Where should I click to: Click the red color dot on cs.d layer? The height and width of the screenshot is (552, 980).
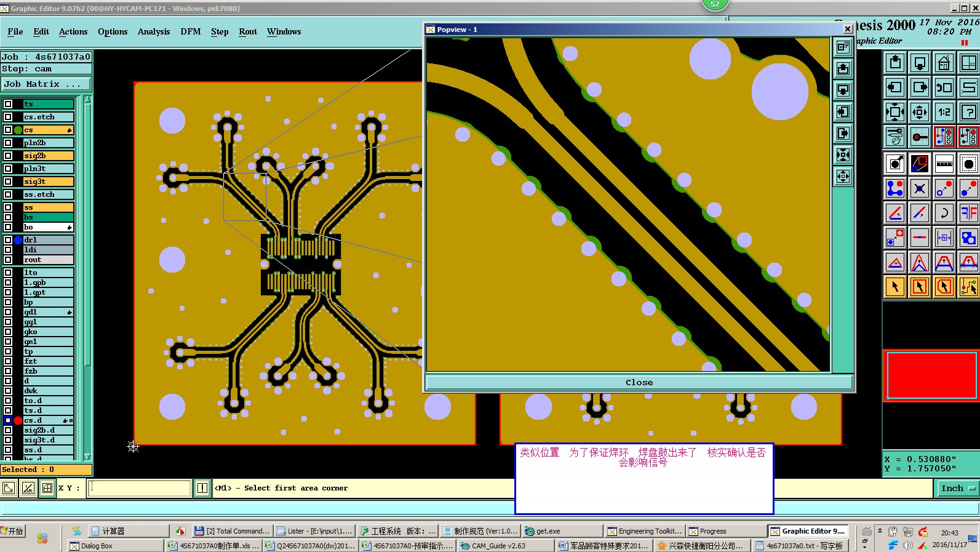[18, 420]
